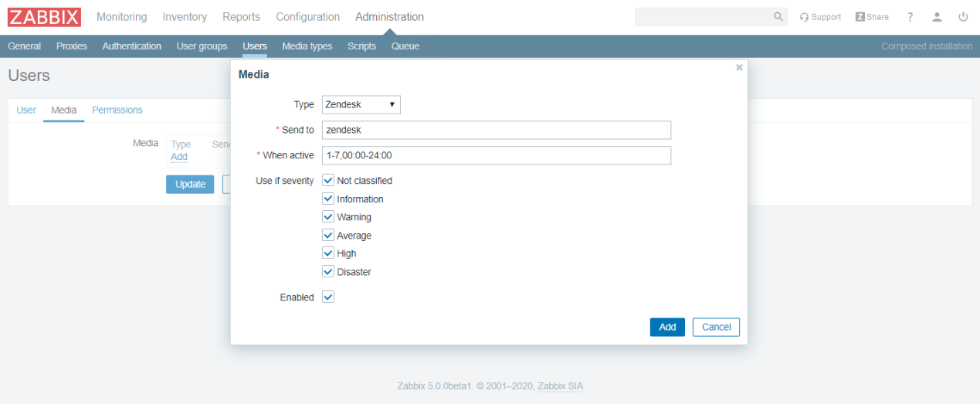Screen dimensions: 980x404
Task: Open the Type dropdown showing Zendesk
Action: [361, 104]
